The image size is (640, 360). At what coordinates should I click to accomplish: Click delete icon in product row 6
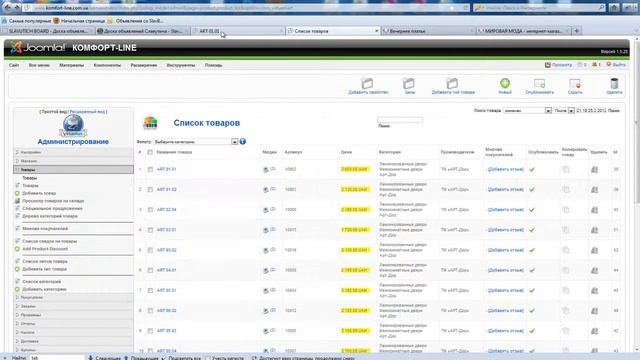594,270
